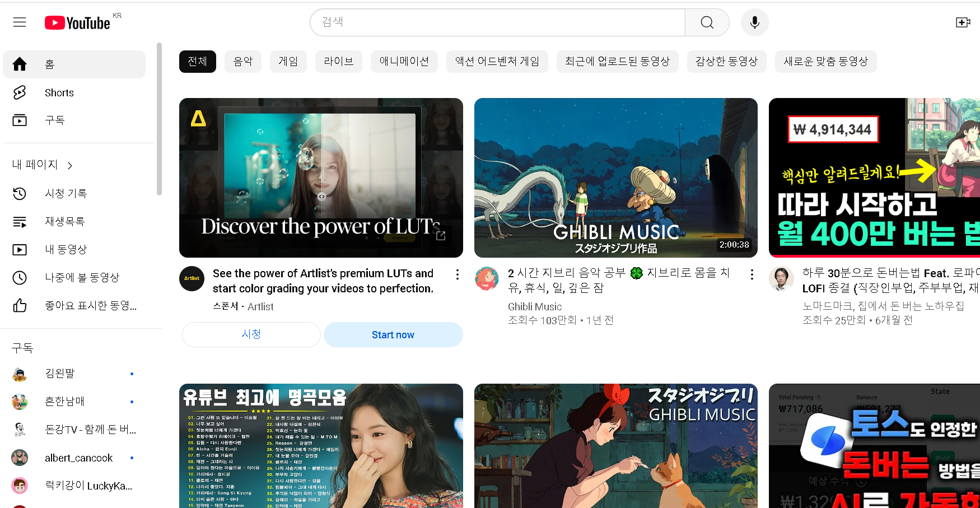Open the girl-with-cat Ghibli Music thumbnail

(616, 446)
